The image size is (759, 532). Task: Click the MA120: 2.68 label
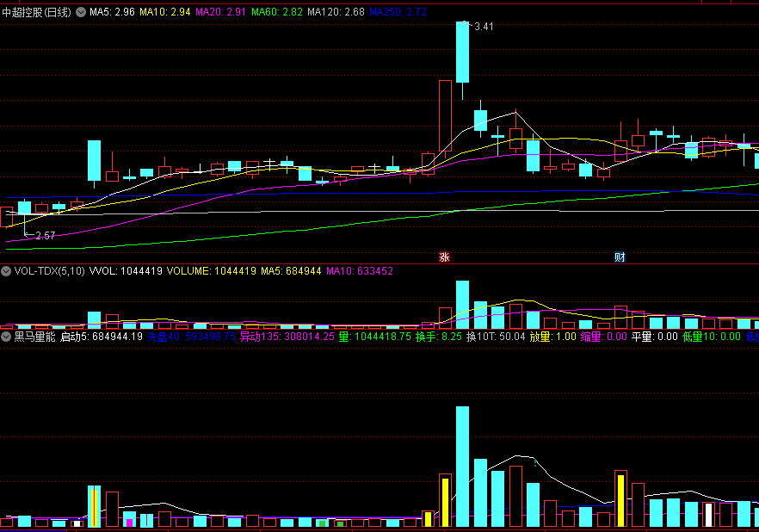pyautogui.click(x=336, y=12)
